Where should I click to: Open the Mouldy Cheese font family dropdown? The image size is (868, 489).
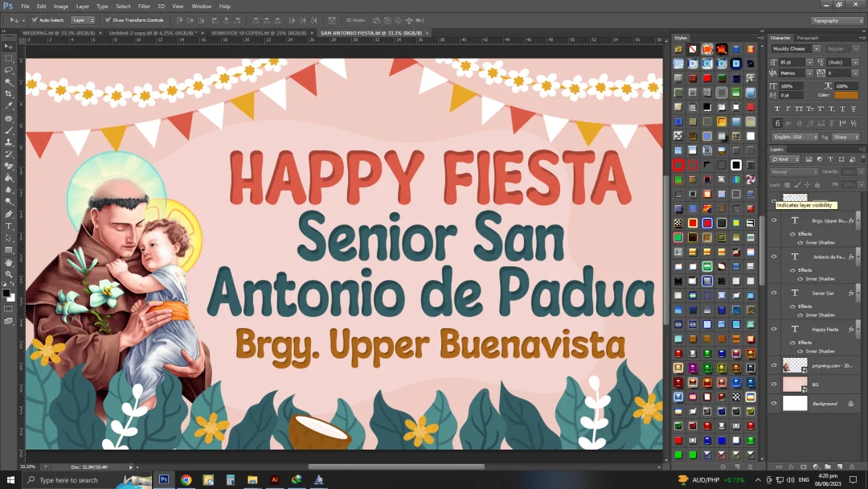point(816,49)
